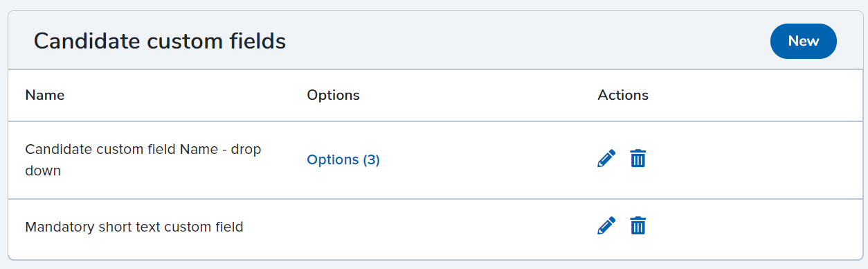Open the Options (3) link
The height and width of the screenshot is (269, 868).
click(x=343, y=159)
